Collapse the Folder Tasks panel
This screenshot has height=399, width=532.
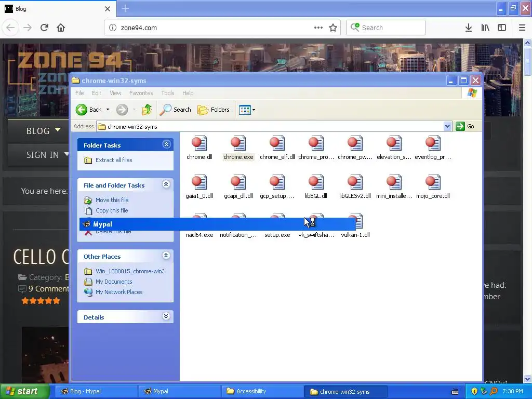(166, 144)
